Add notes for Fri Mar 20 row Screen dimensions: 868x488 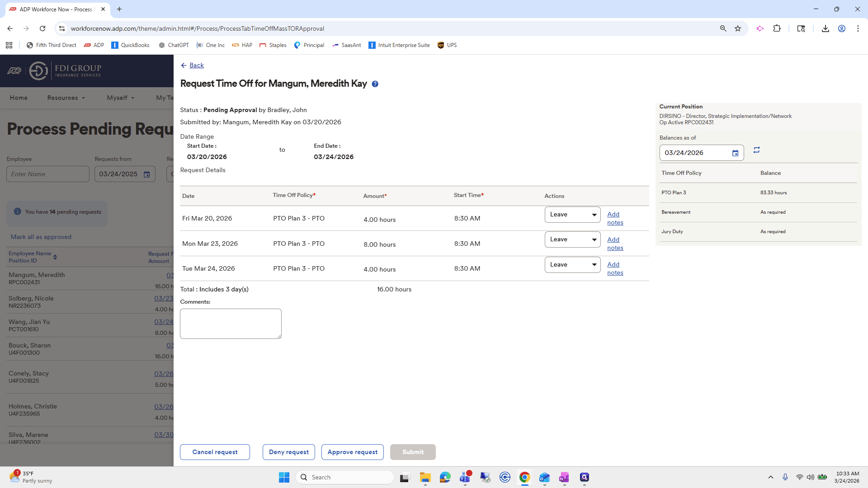[615, 218]
